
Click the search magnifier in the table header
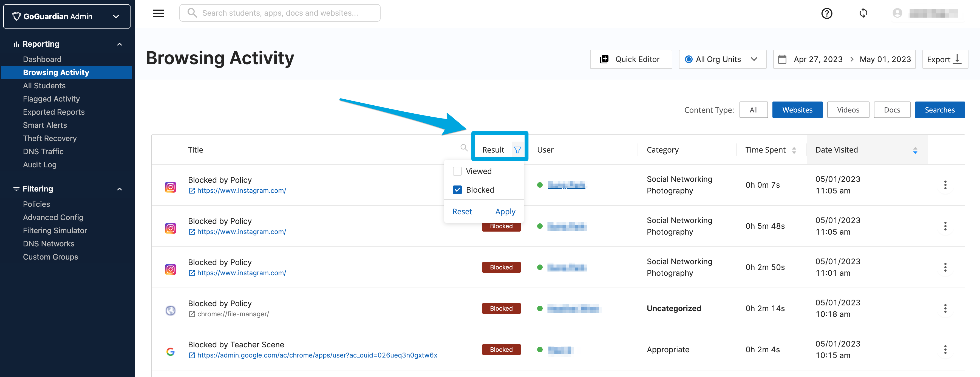(x=464, y=148)
